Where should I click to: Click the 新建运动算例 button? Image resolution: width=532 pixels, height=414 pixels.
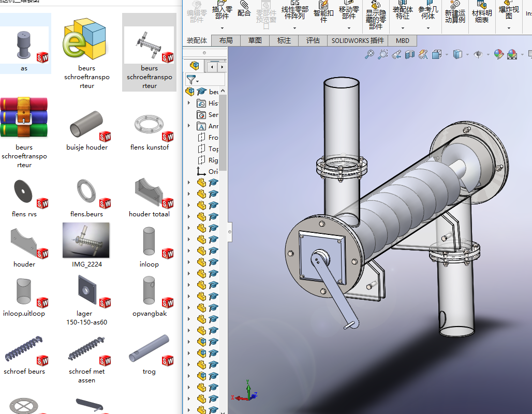tap(455, 12)
